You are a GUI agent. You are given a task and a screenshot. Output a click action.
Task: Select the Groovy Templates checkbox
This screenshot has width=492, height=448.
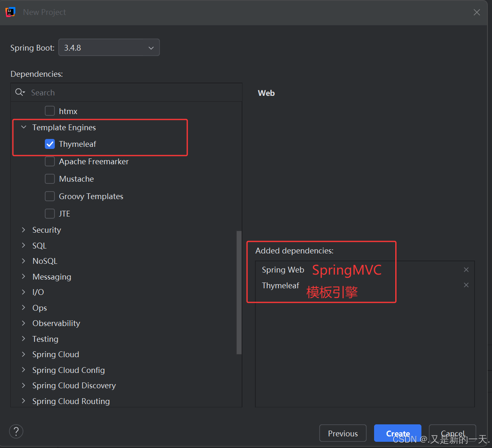(x=50, y=196)
